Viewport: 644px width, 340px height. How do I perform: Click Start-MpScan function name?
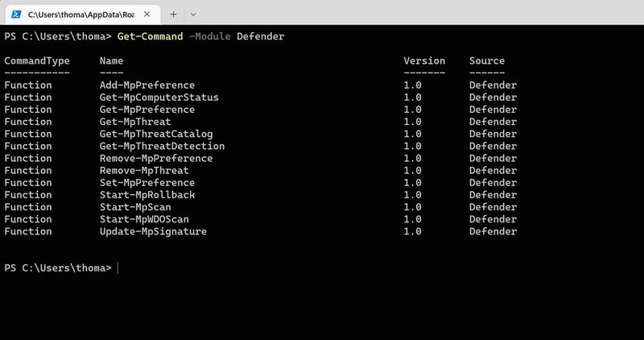click(135, 207)
